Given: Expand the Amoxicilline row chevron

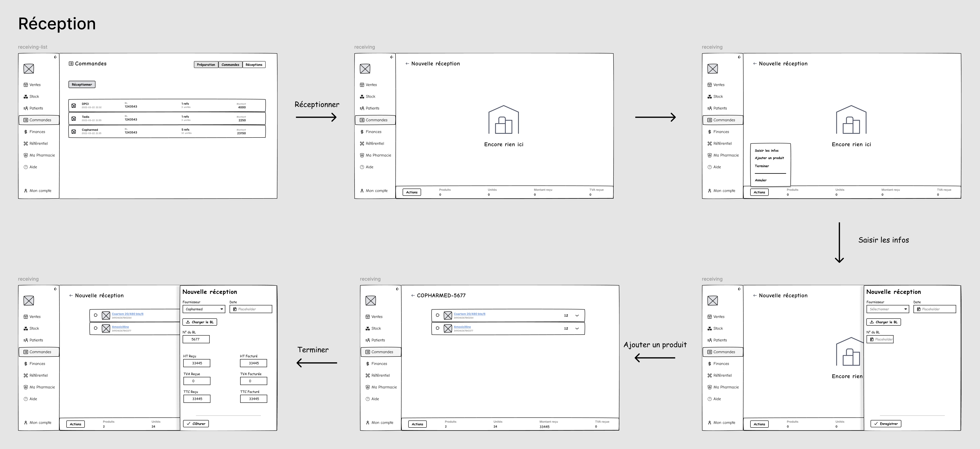Looking at the screenshot, I should (x=577, y=328).
